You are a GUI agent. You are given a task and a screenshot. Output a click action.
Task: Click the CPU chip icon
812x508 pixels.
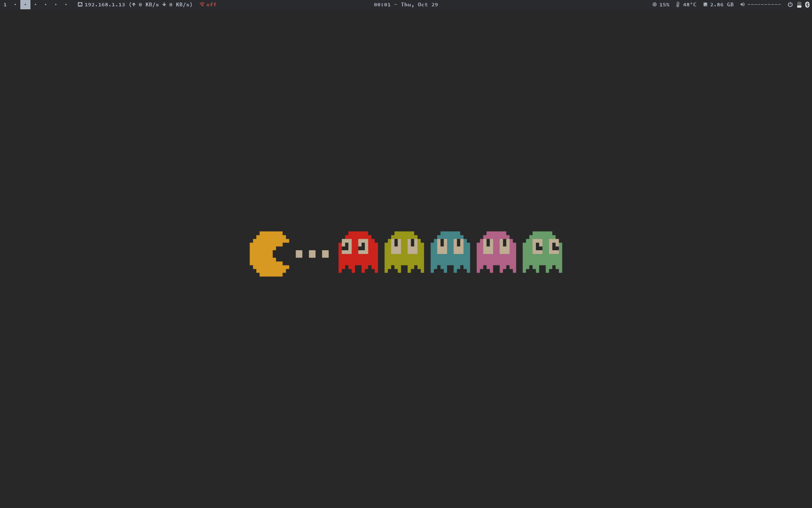tap(654, 5)
